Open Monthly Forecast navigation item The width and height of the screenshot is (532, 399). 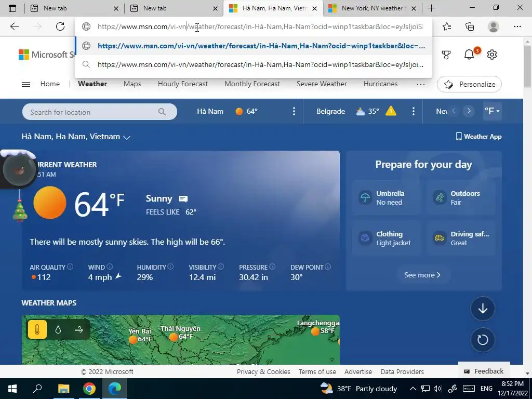tap(252, 84)
